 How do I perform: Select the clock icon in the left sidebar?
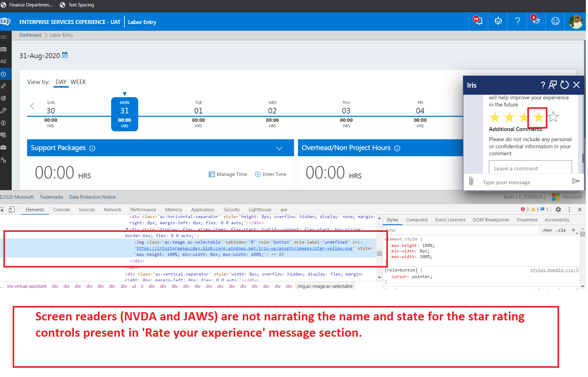click(4, 73)
